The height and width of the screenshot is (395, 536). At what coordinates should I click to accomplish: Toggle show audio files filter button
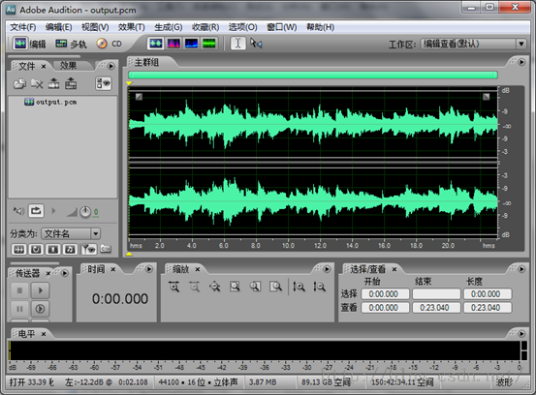tap(19, 249)
